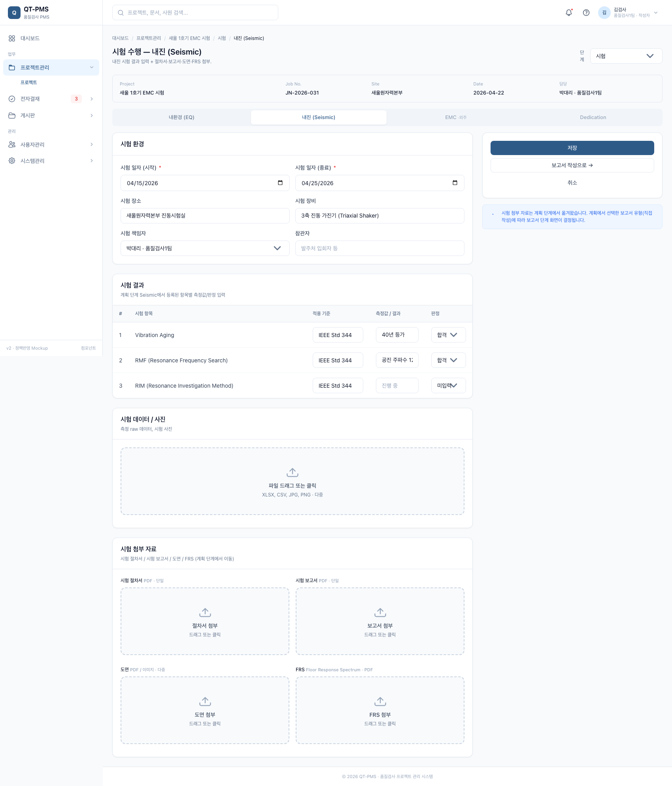672x786 pixels.
Task: Click the 저장 button
Action: coord(572,148)
